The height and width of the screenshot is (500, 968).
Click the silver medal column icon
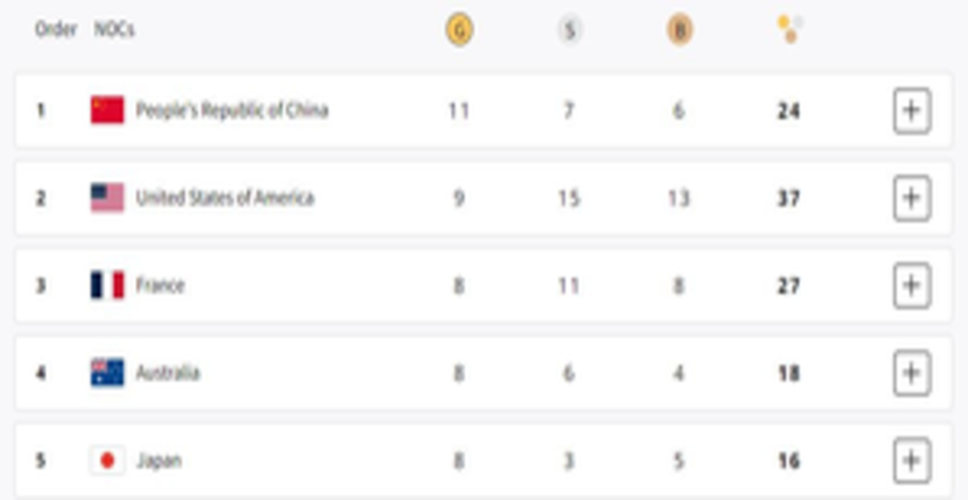pos(570,30)
